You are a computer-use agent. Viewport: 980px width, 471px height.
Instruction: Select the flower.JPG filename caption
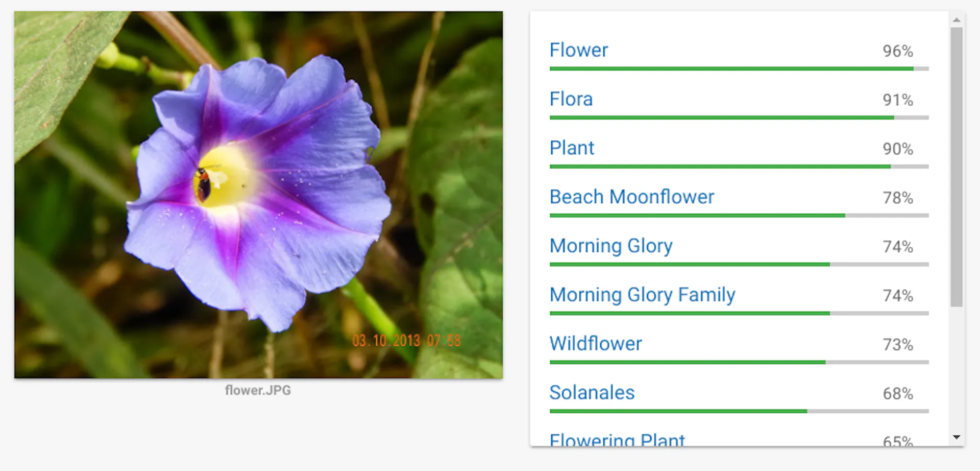pos(258,390)
